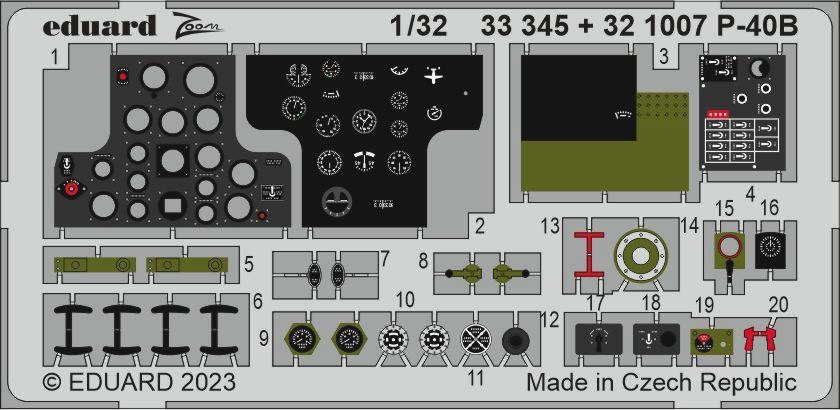Viewport: 840px width, 410px height.
Task: Click the red four-segment strip on panel part 4
Action: [718, 114]
